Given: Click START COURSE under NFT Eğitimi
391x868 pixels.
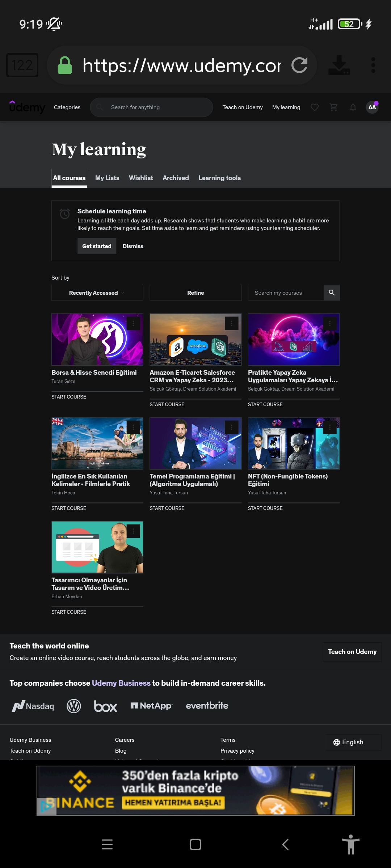Looking at the screenshot, I should [265, 508].
